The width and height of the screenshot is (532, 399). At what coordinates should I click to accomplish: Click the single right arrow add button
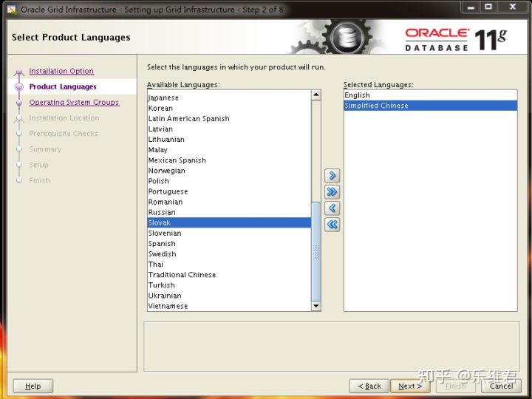pos(332,176)
